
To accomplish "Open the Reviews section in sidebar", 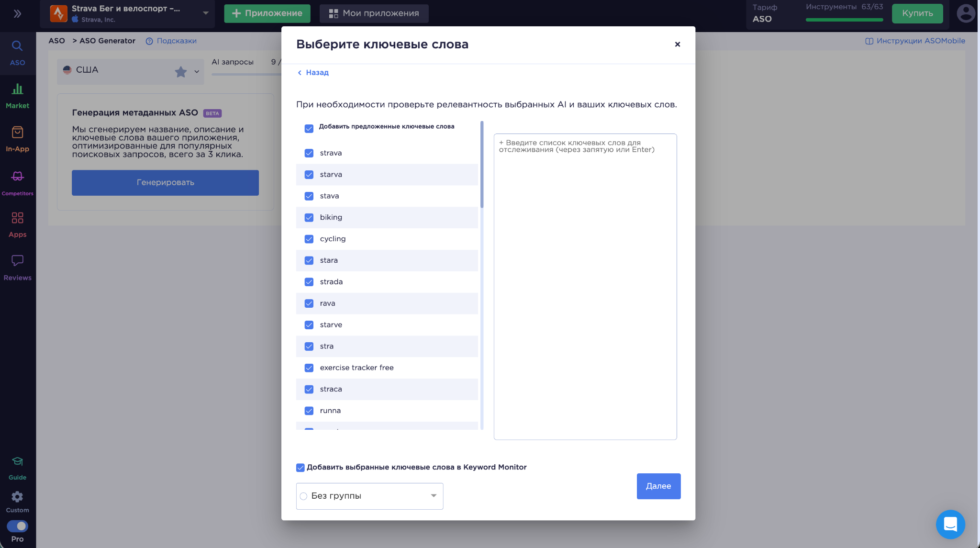I will pyautogui.click(x=17, y=268).
